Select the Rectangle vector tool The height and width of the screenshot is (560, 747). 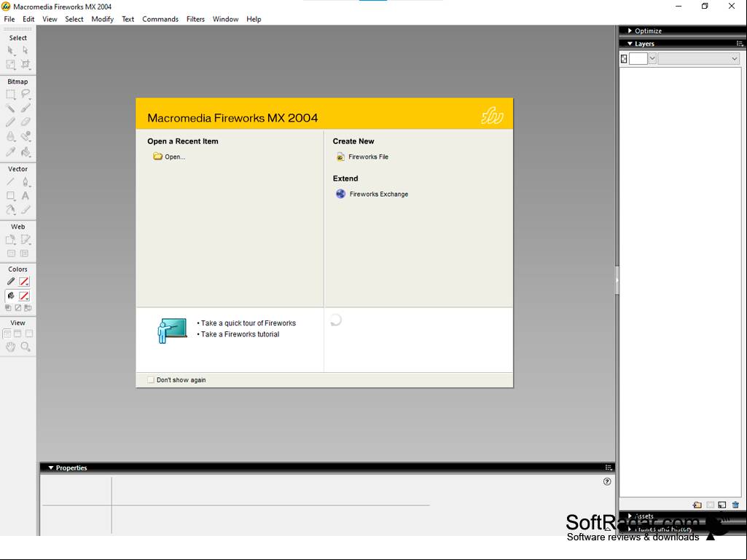(x=10, y=196)
